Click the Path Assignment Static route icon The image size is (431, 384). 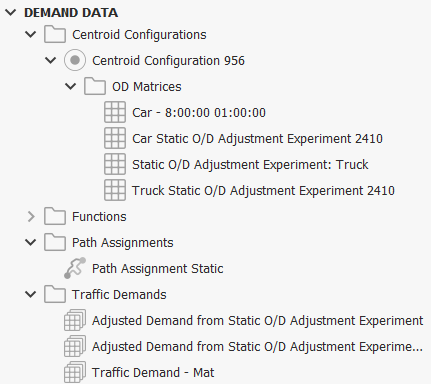point(75,268)
